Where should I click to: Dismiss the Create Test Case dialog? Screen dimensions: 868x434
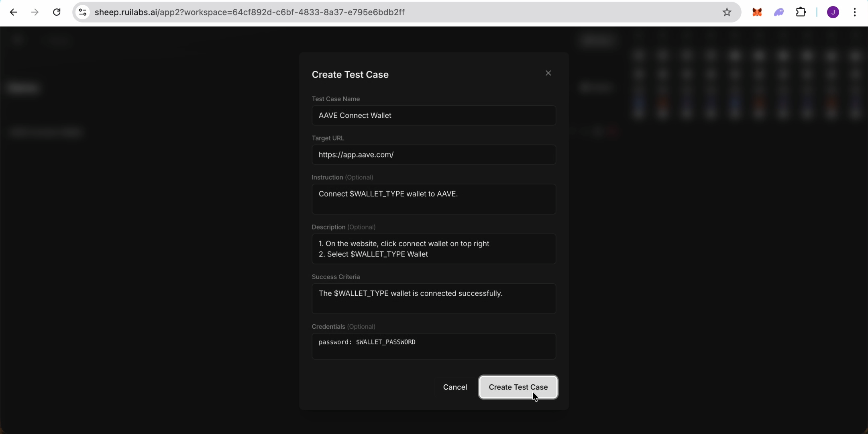(x=548, y=73)
